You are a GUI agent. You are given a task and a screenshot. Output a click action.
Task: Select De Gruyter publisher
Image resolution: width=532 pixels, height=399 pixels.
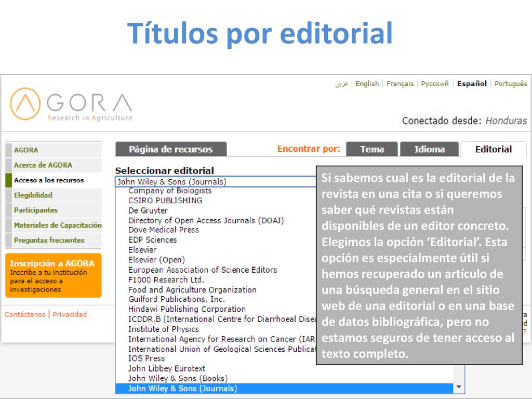pos(148,210)
